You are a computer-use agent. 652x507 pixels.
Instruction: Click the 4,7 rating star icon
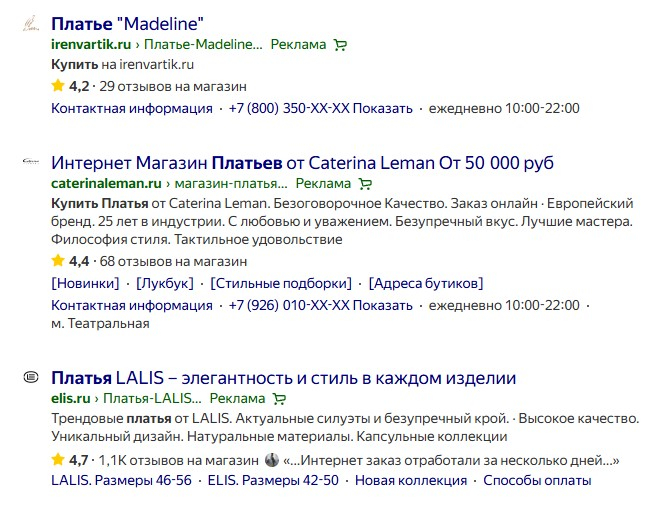(x=58, y=460)
